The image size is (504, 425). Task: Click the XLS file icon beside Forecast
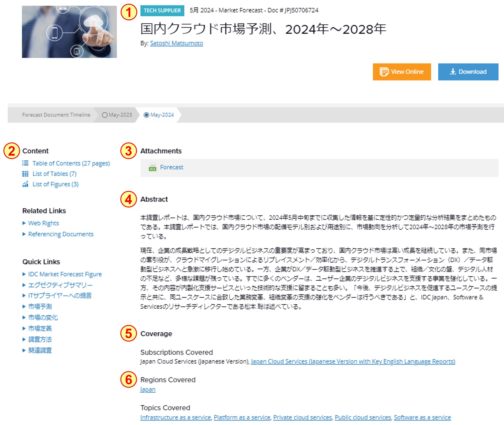click(x=153, y=167)
